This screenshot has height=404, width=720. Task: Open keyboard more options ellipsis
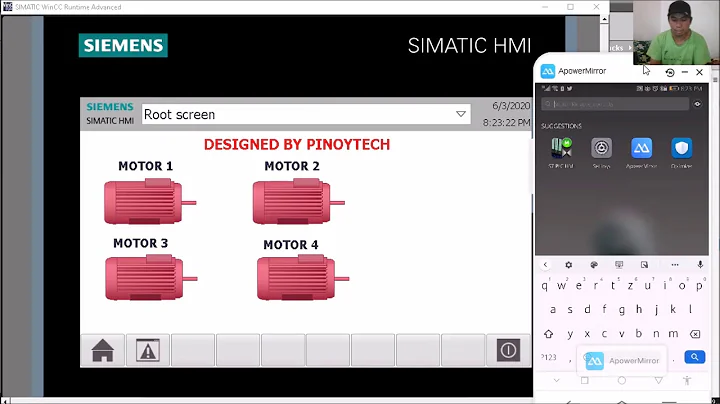point(675,265)
